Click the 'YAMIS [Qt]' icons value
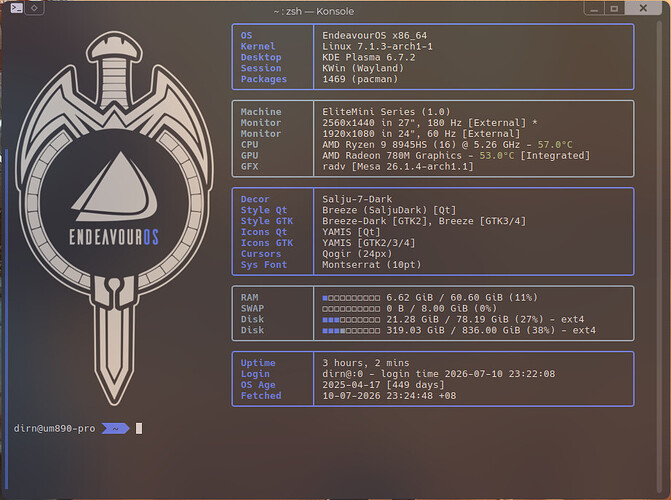 (351, 232)
